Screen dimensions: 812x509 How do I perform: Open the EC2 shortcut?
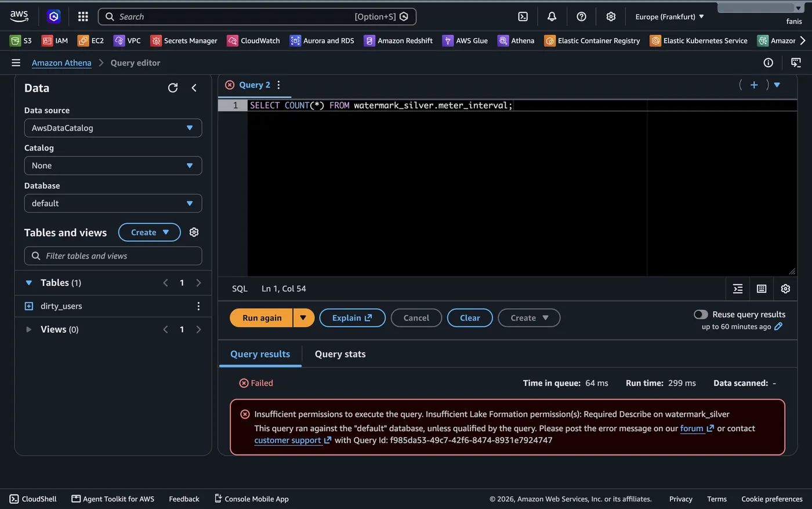tap(90, 41)
